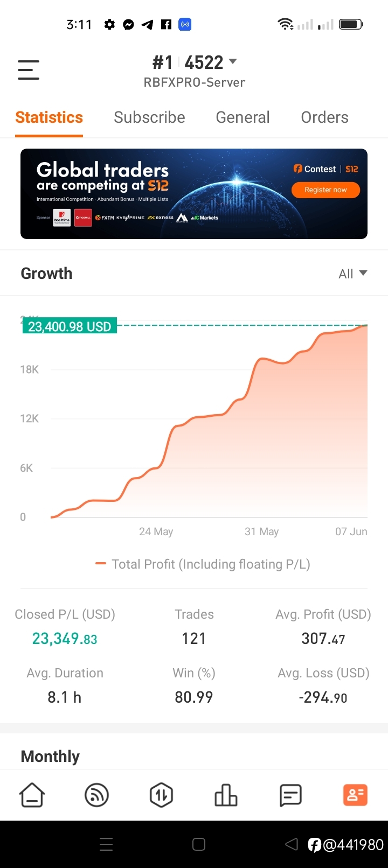Tap the Closed P/L value 23,349.83

point(65,639)
